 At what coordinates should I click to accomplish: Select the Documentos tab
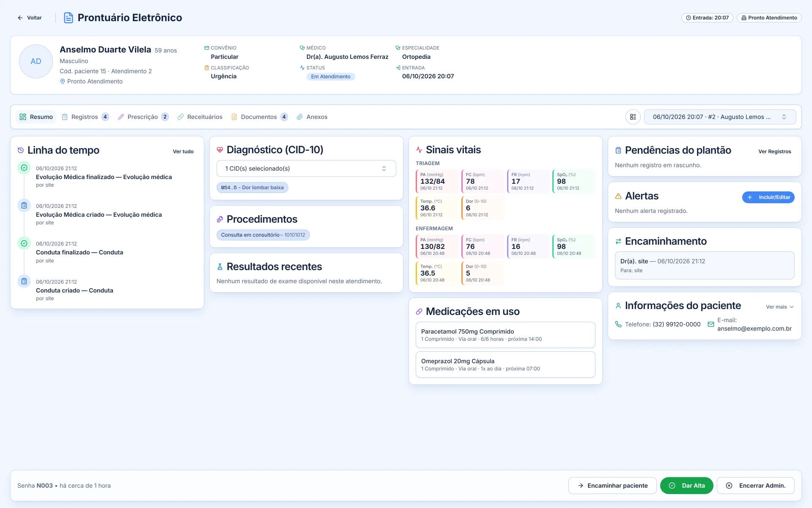[260, 117]
